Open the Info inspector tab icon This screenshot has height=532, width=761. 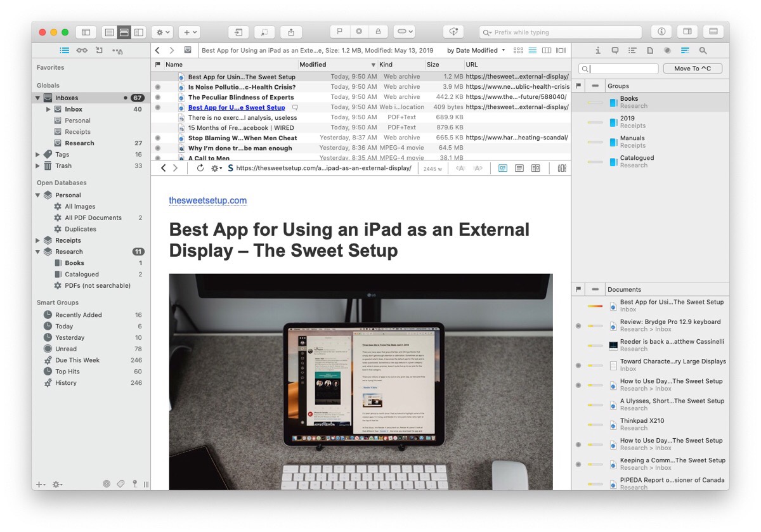coord(598,50)
